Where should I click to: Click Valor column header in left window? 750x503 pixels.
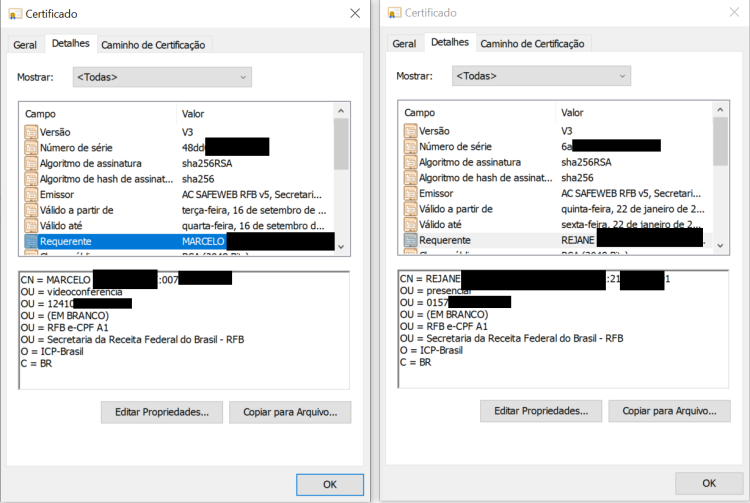(x=193, y=114)
